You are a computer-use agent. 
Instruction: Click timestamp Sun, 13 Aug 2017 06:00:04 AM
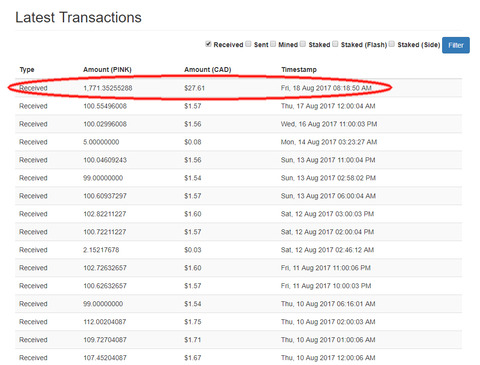328,196
